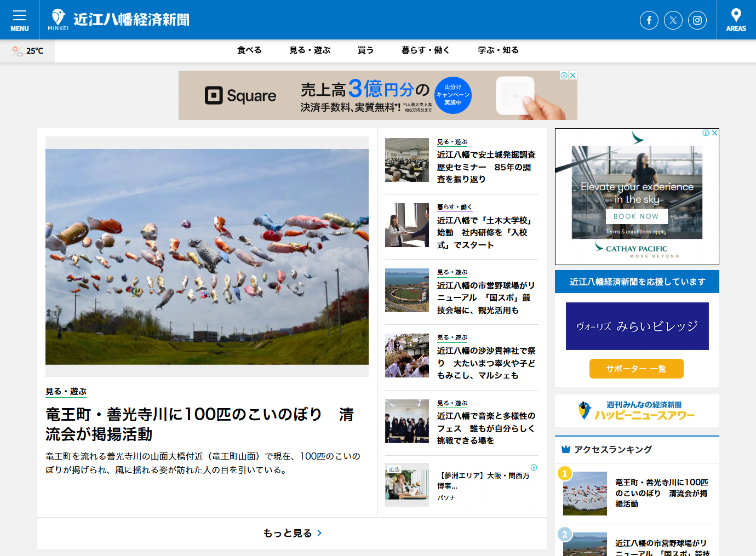Click the AdChoices close control on the Cathay Pacific ad
This screenshot has width=756, height=556.
click(x=714, y=133)
